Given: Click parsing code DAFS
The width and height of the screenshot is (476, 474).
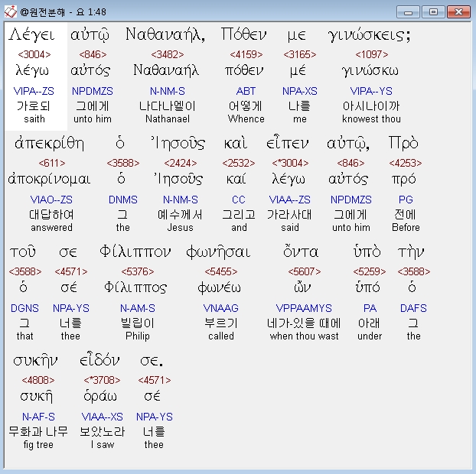Looking at the screenshot, I should pyautogui.click(x=413, y=308).
